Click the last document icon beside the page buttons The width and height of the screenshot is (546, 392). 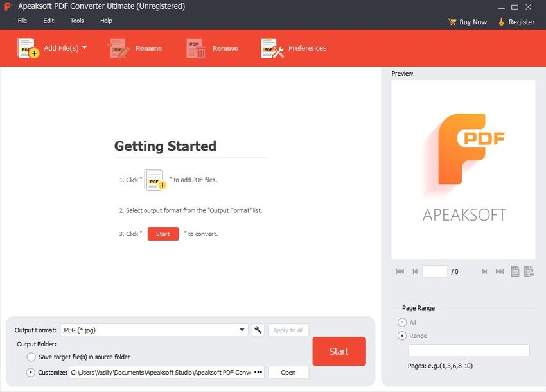click(x=529, y=271)
